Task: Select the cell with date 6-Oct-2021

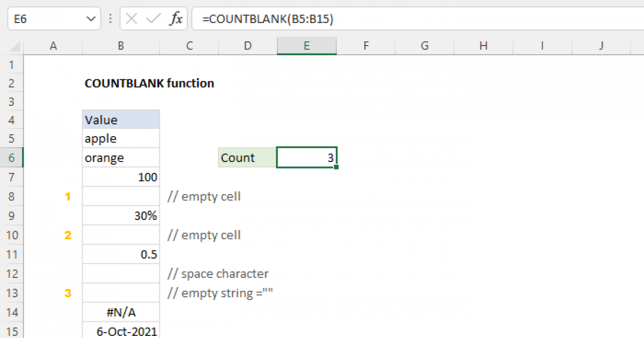Action: [x=121, y=331]
